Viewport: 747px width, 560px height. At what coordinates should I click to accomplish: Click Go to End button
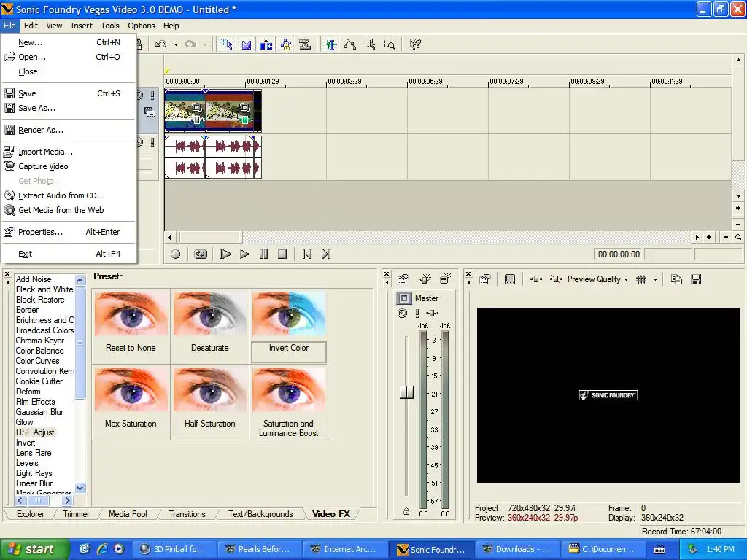(326, 254)
